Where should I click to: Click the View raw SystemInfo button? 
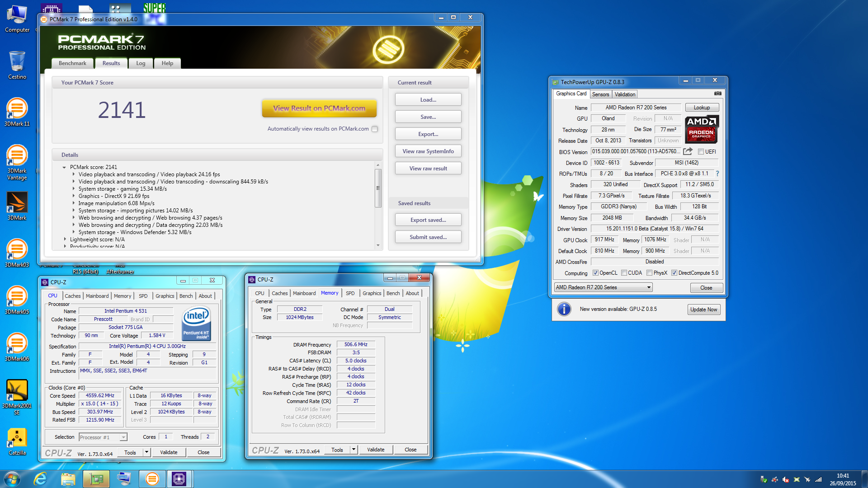(x=428, y=151)
